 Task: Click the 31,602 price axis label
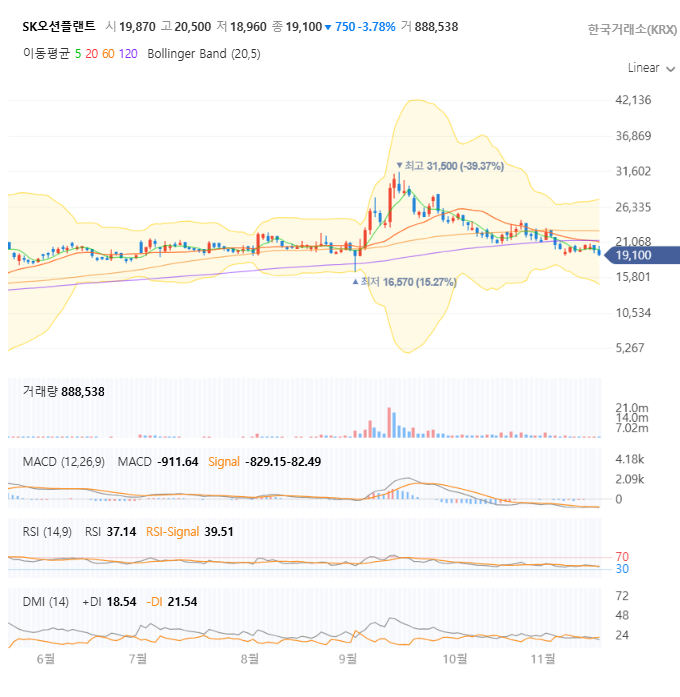633,172
